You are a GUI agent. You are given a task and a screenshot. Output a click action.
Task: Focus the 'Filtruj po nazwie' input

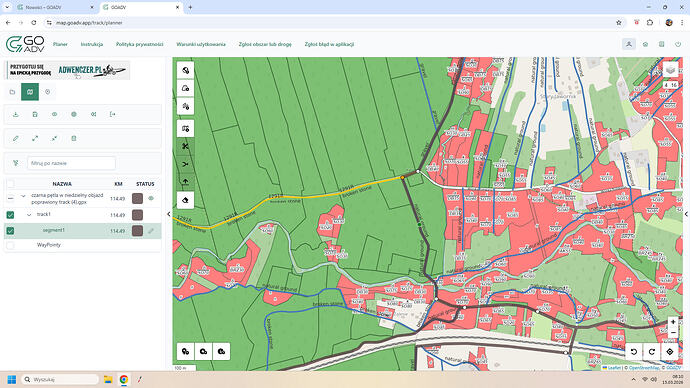[71, 163]
